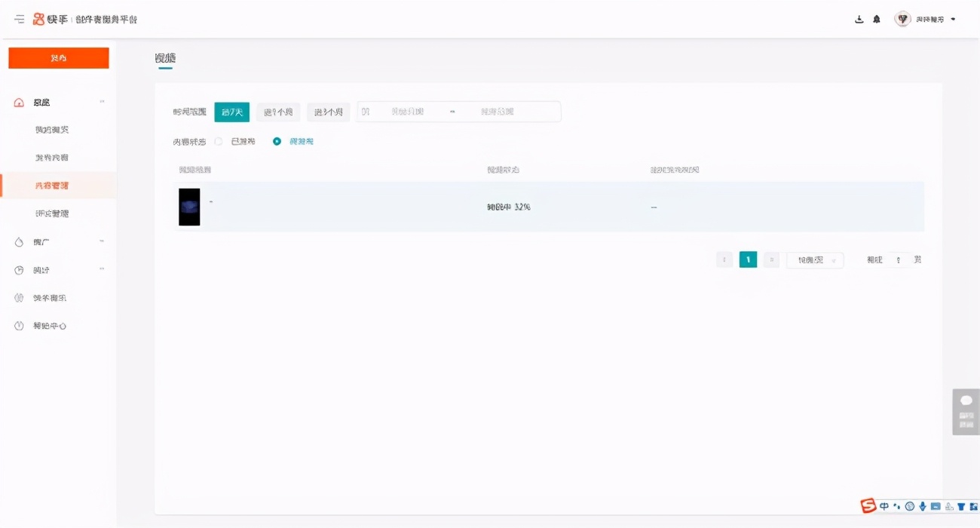Open the toolbox icon at end of IME bar
Viewport: 980px width, 528px height.
pos(973,506)
